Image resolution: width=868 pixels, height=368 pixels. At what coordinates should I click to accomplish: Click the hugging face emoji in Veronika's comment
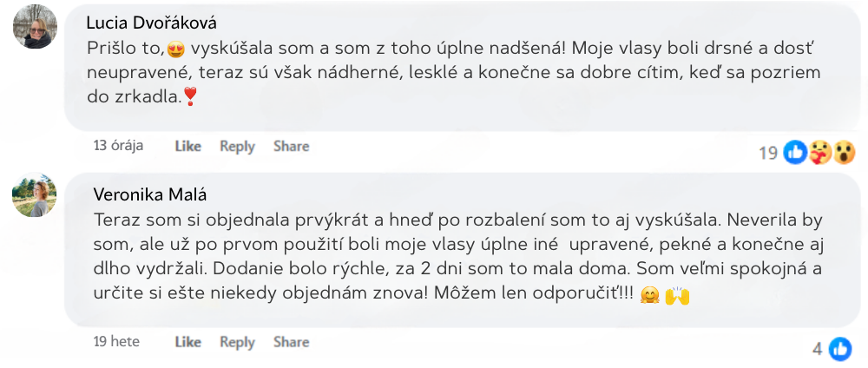648,296
